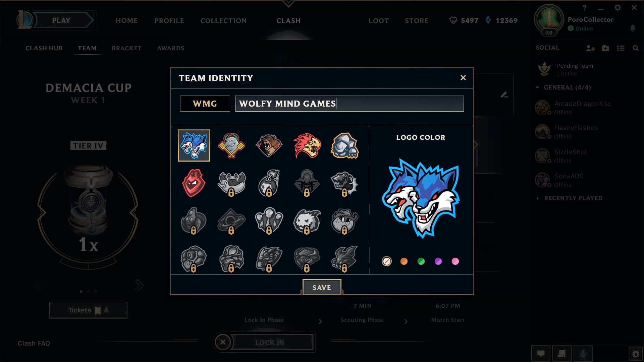Pick the red eagle team logo

click(307, 145)
